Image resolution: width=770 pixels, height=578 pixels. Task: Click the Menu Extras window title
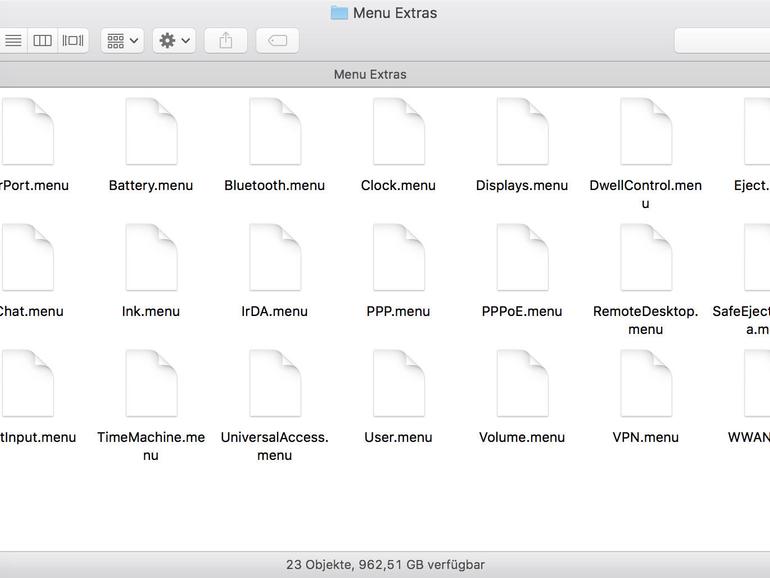pyautogui.click(x=395, y=13)
